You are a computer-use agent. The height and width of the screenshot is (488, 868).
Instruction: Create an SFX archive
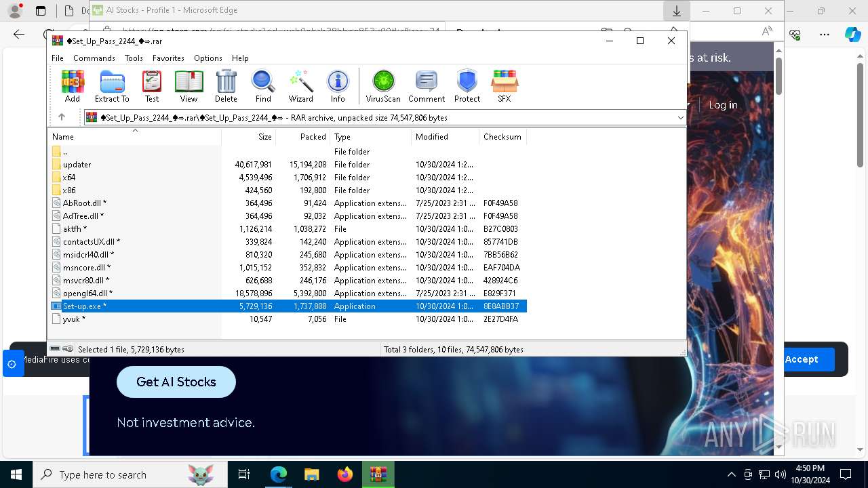click(505, 86)
